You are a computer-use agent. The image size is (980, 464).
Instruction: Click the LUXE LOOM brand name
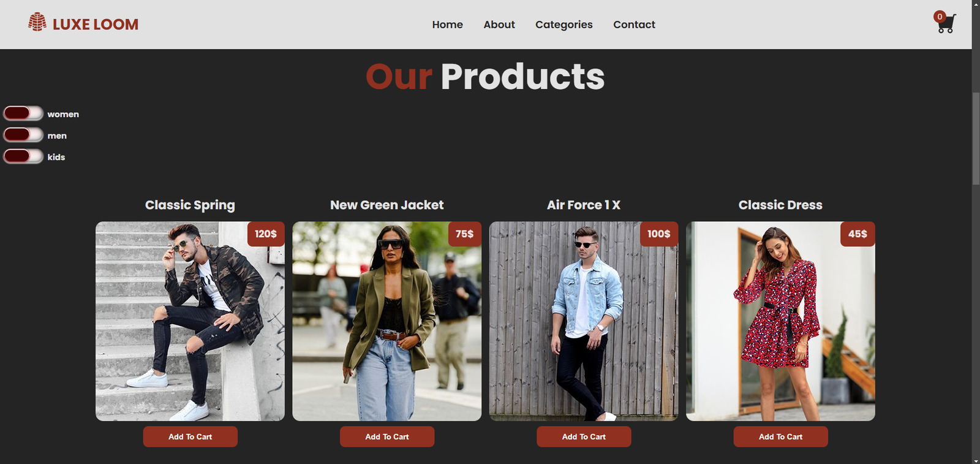[96, 25]
